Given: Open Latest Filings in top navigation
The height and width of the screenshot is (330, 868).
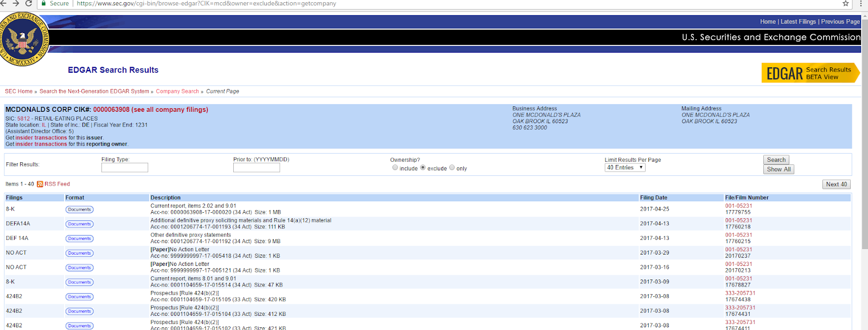Looking at the screenshot, I should click(798, 22).
